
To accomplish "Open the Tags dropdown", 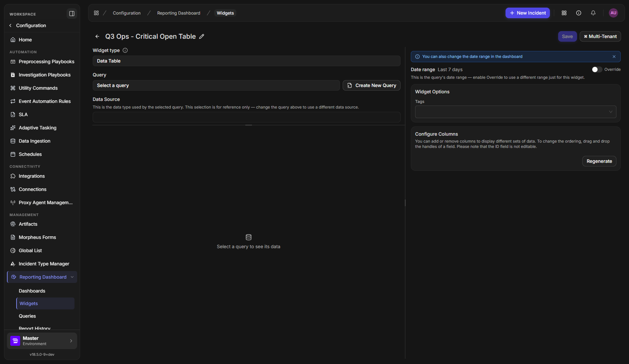I will (x=515, y=112).
